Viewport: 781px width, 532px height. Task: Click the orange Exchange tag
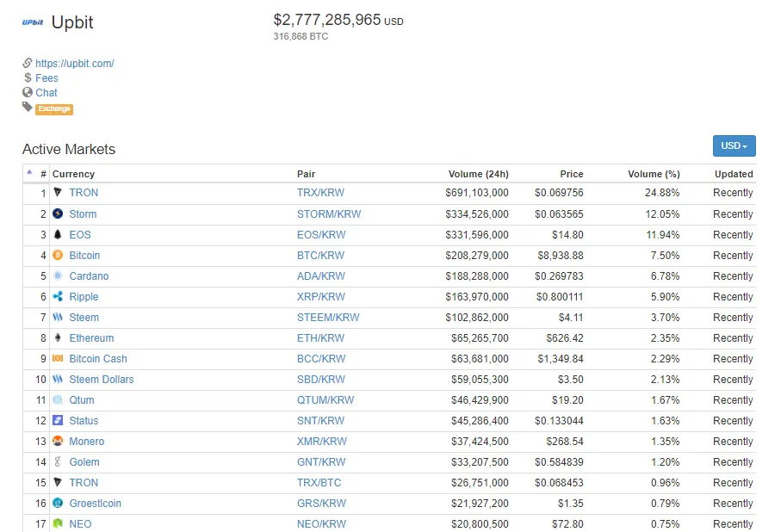tap(54, 109)
